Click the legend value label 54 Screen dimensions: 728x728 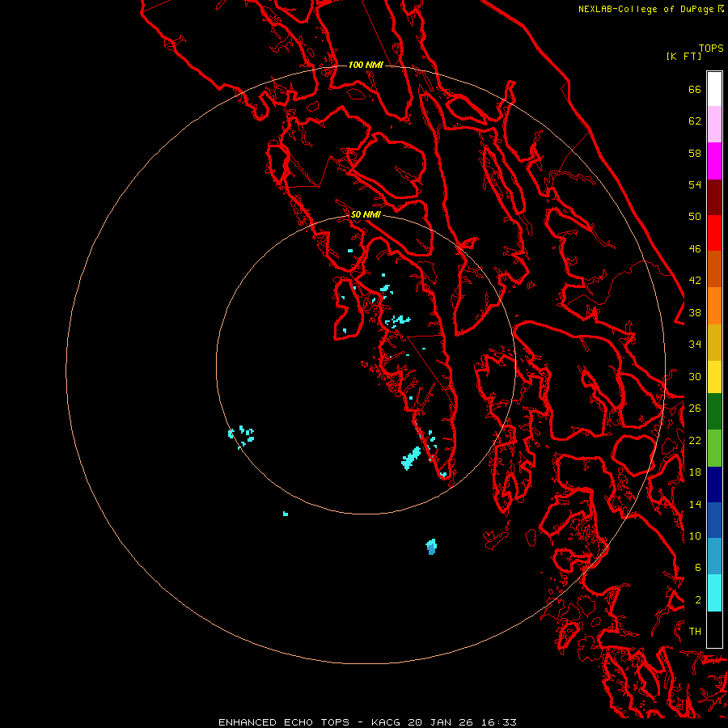point(695,184)
